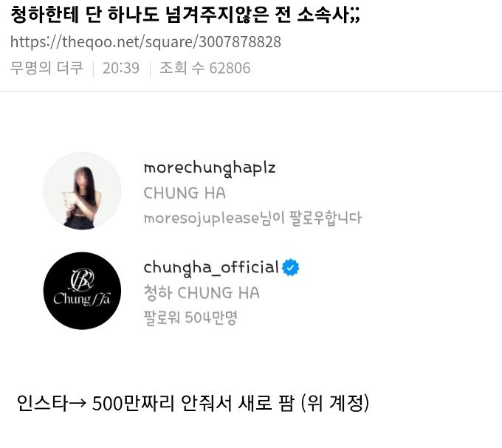Image resolution: width=502 pixels, height=448 pixels.
Task: Click the caption starting with 인스타→ 500만짜리
Action: (x=193, y=403)
